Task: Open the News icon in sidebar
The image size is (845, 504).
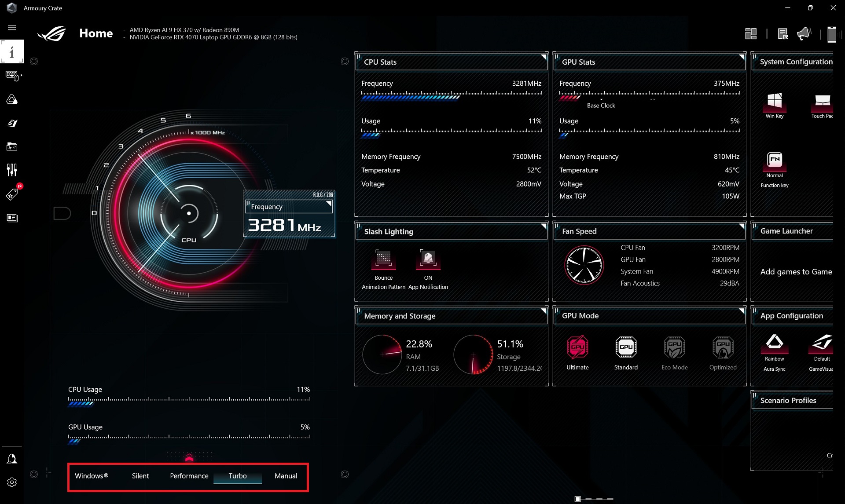Action: click(x=12, y=218)
